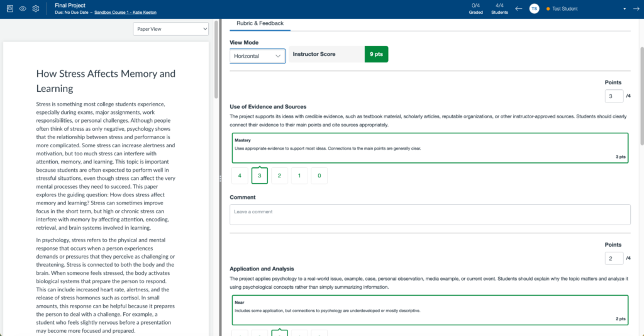This screenshot has width=644, height=336.
Task: Select rating 0 for Use of Evidence
Action: coord(319,176)
